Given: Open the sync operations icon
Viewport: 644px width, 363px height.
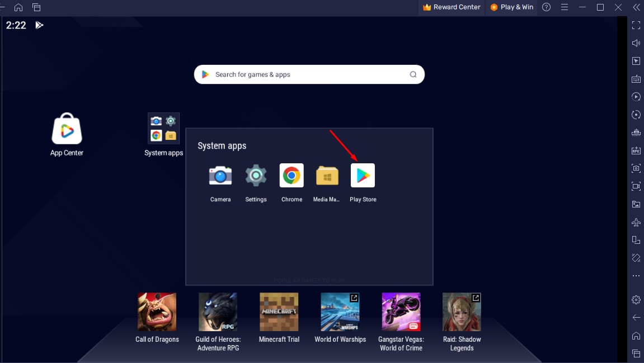Looking at the screenshot, I should pyautogui.click(x=636, y=115).
